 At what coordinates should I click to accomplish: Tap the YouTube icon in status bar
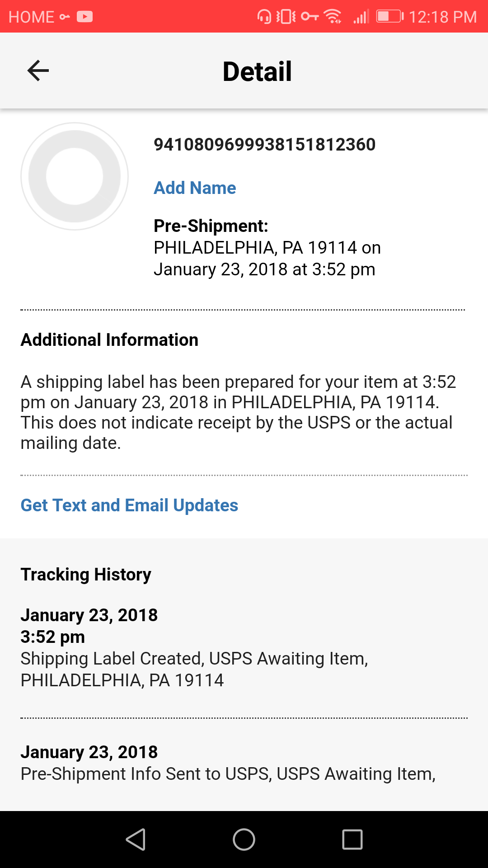(x=84, y=17)
